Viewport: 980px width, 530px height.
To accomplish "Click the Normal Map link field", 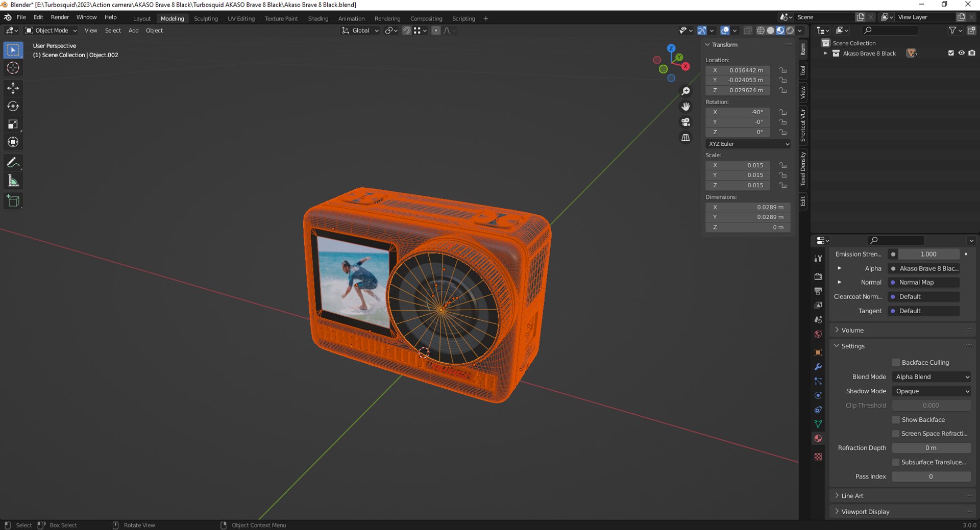I will point(924,282).
